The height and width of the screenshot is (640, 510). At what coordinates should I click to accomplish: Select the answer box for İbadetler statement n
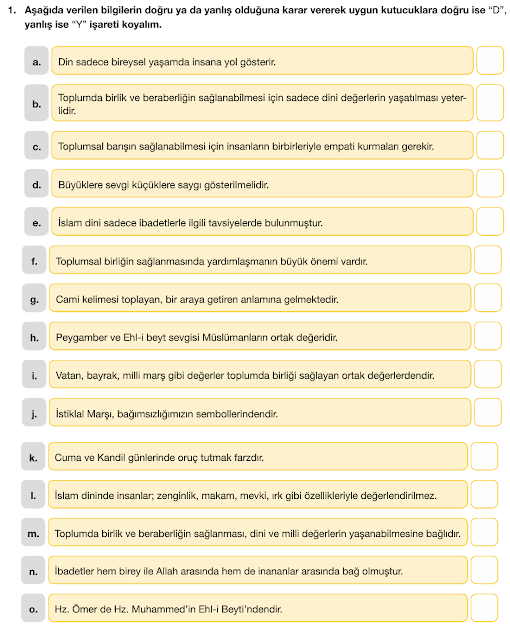(x=484, y=570)
